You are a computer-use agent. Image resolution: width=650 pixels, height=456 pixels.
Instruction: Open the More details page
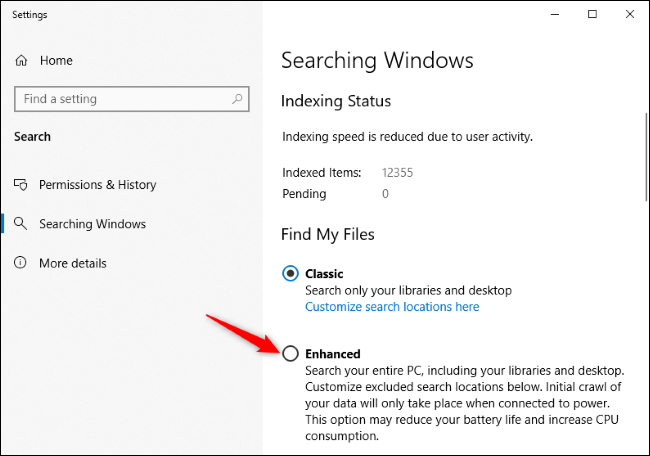pos(72,263)
